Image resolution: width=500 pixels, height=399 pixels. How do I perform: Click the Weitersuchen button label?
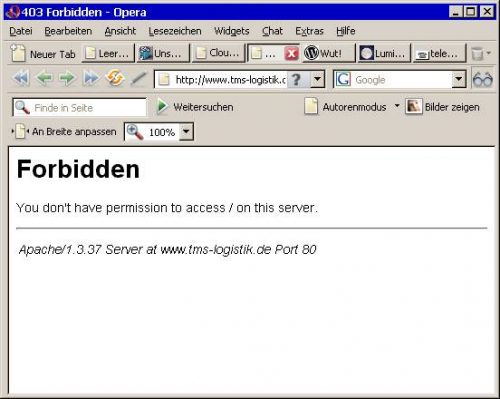coord(203,107)
